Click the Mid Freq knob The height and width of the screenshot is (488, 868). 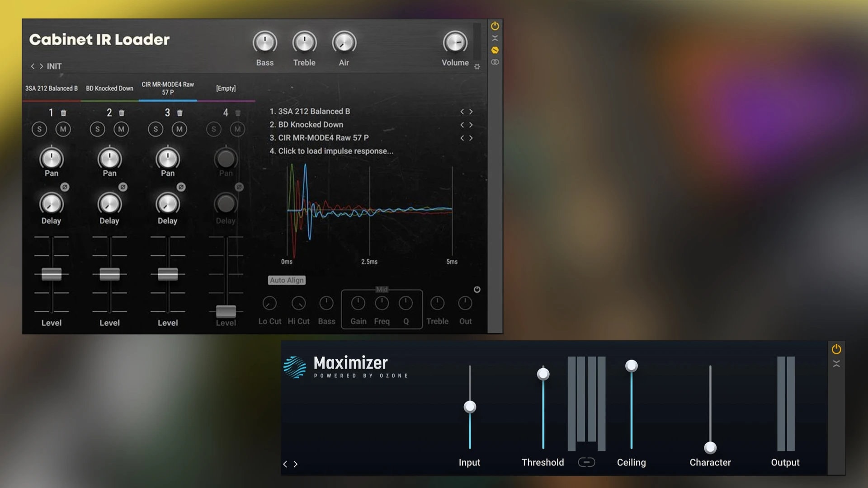point(382,303)
